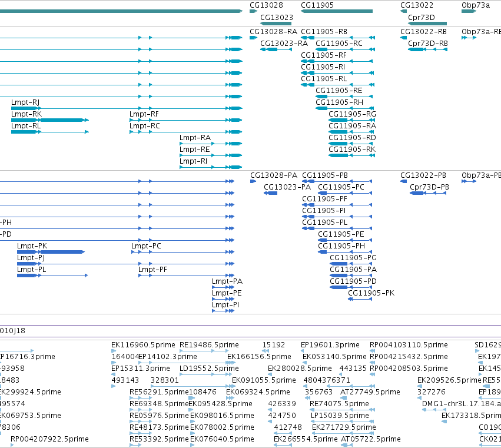
Task: Click the RE19486.5prime EST label
Action: tap(209, 345)
